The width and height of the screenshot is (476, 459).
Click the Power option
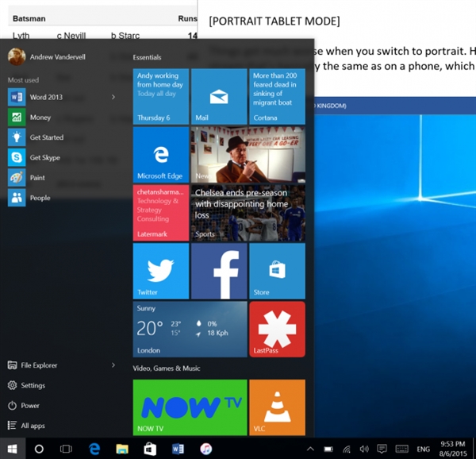[30, 405]
